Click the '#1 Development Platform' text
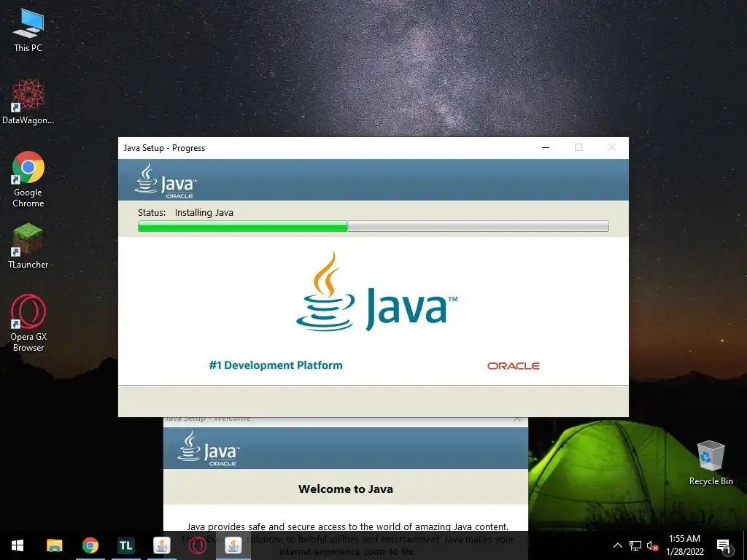Image resolution: width=747 pixels, height=560 pixels. coord(276,365)
